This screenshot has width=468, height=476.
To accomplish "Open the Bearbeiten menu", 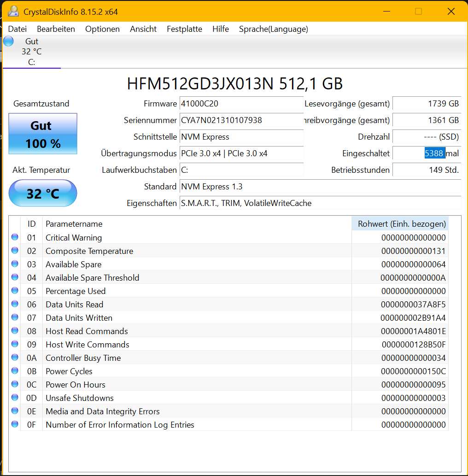I will point(56,29).
